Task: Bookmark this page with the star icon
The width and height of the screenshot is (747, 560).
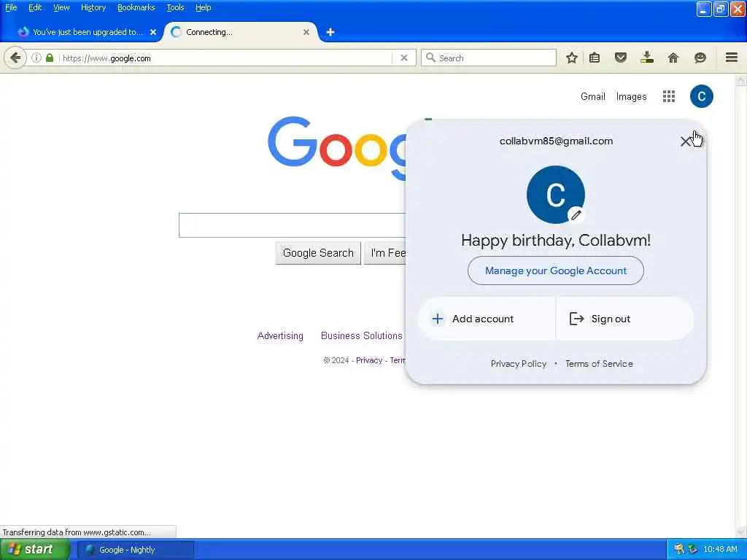Action: click(572, 58)
